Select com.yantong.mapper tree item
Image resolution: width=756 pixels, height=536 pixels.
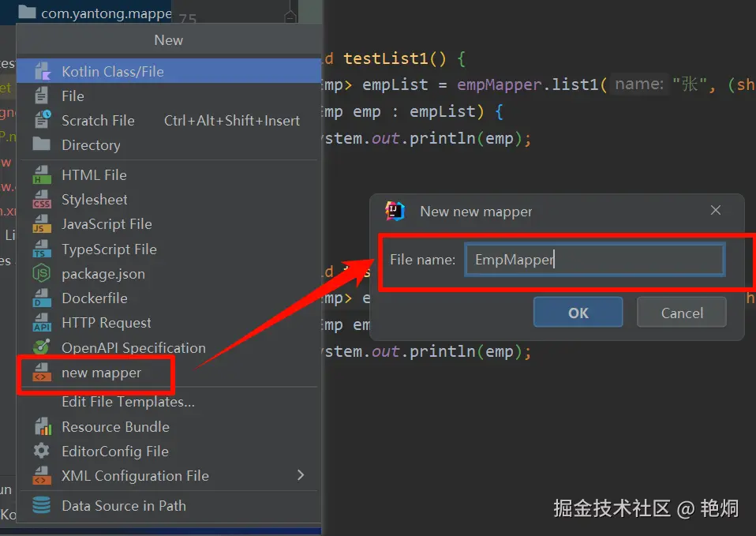95,13
